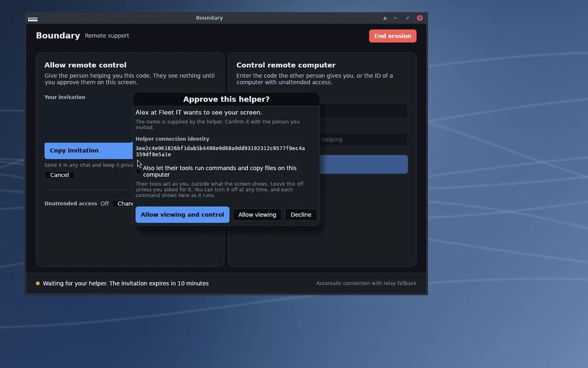The width and height of the screenshot is (588, 368).
Task: Click "Enter the code the other person gives you" description
Action: click(x=315, y=79)
